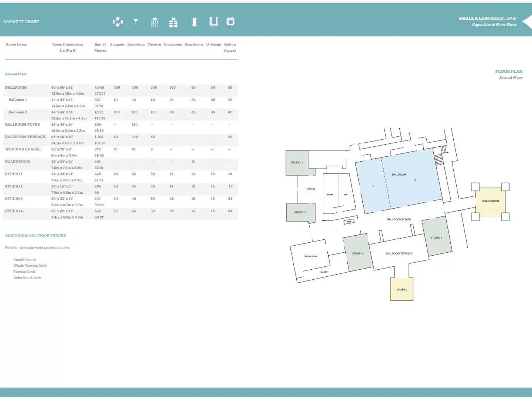Click the Small & Large Meetings header title
Image resolution: width=532 pixels, height=399 pixels.
click(487, 18)
